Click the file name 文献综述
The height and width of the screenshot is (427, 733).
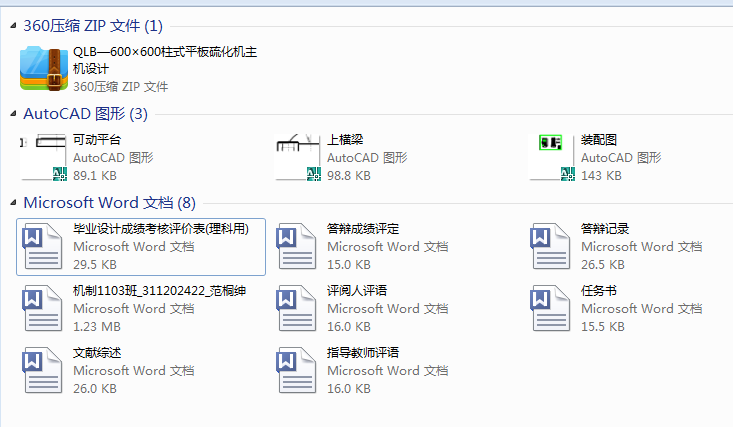[97, 353]
